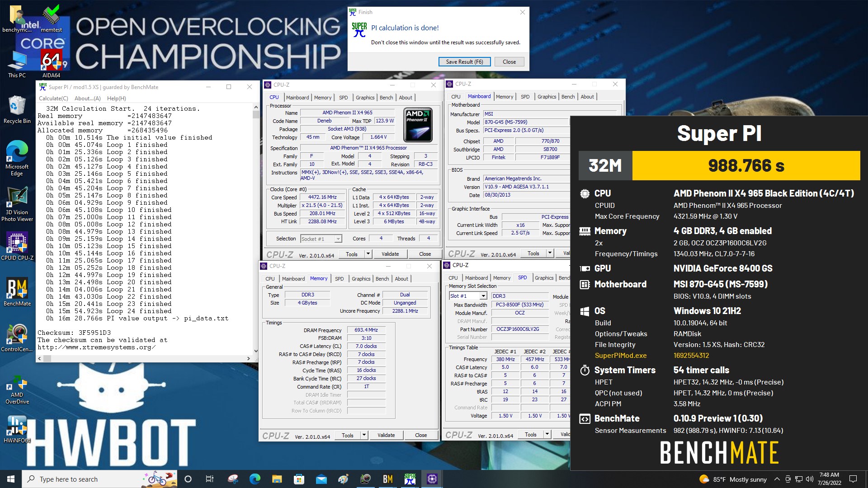Click Tools button in CPU-Z SPD window
The width and height of the screenshot is (868, 488).
[x=531, y=434]
